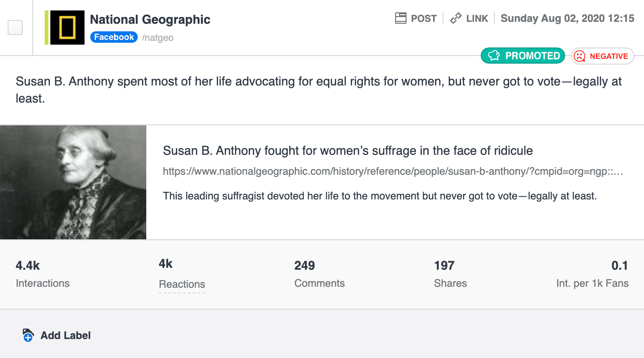Expand the Reactions breakdown

(x=182, y=284)
